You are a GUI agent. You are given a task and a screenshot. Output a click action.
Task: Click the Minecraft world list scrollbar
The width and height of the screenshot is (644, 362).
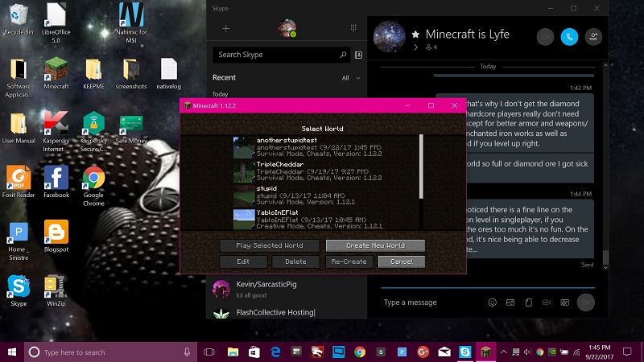click(421, 167)
